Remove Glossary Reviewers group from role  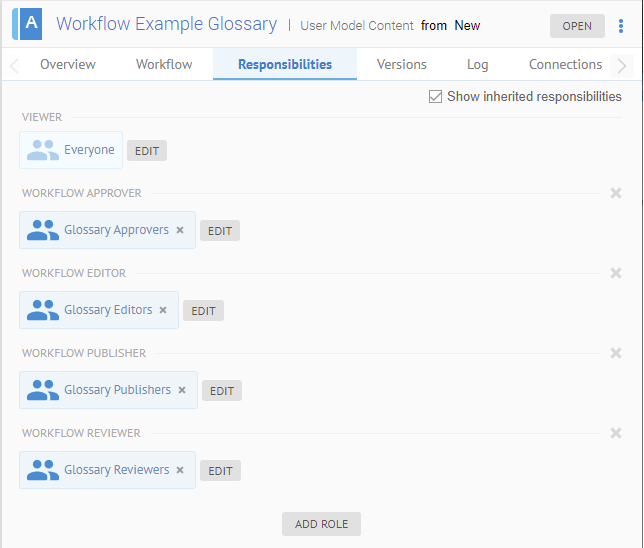tap(180, 470)
